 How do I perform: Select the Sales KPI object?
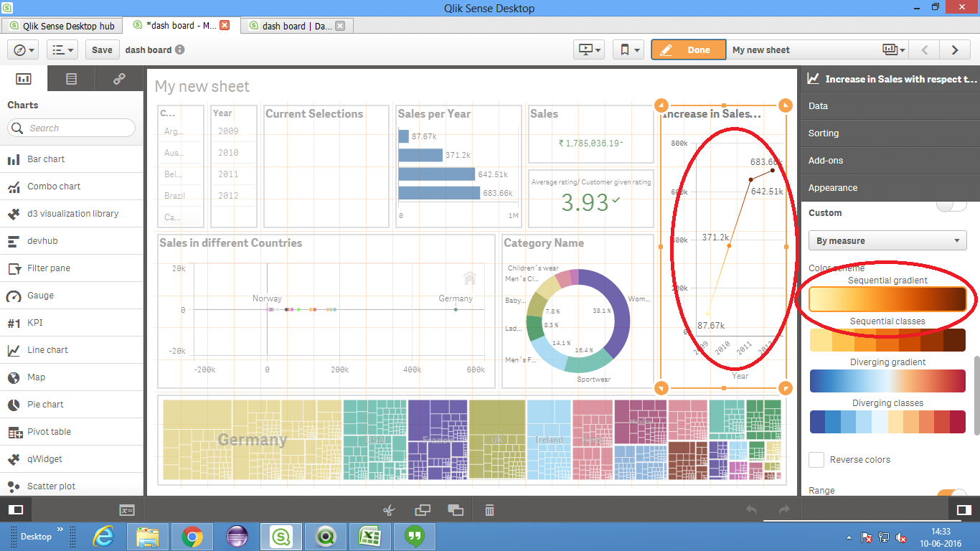(590, 134)
